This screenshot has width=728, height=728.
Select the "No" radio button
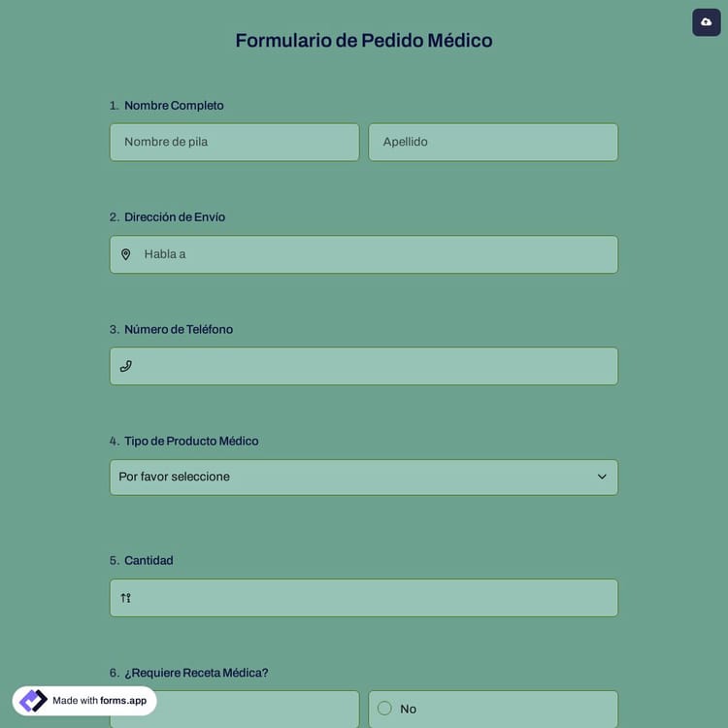(384, 709)
